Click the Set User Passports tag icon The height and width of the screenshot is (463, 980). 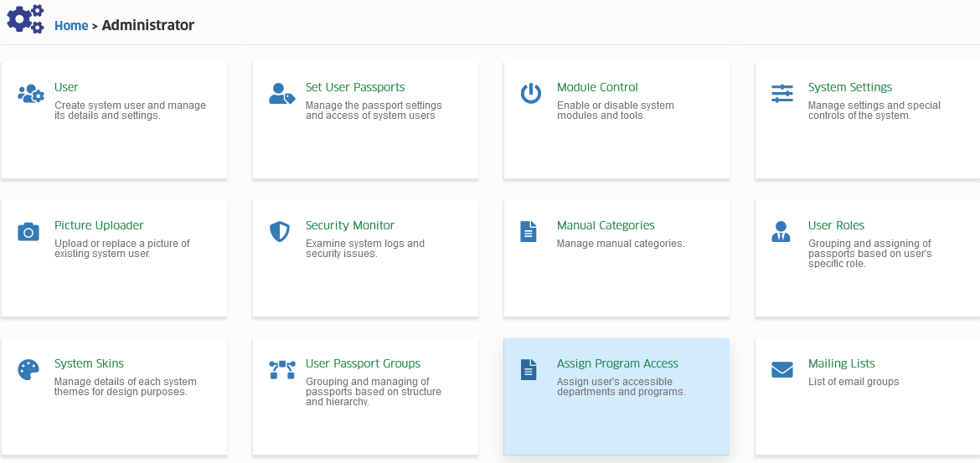pyautogui.click(x=282, y=94)
